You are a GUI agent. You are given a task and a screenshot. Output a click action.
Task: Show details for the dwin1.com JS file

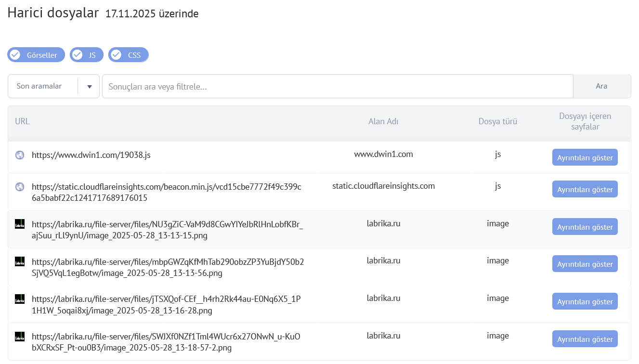pyautogui.click(x=585, y=157)
